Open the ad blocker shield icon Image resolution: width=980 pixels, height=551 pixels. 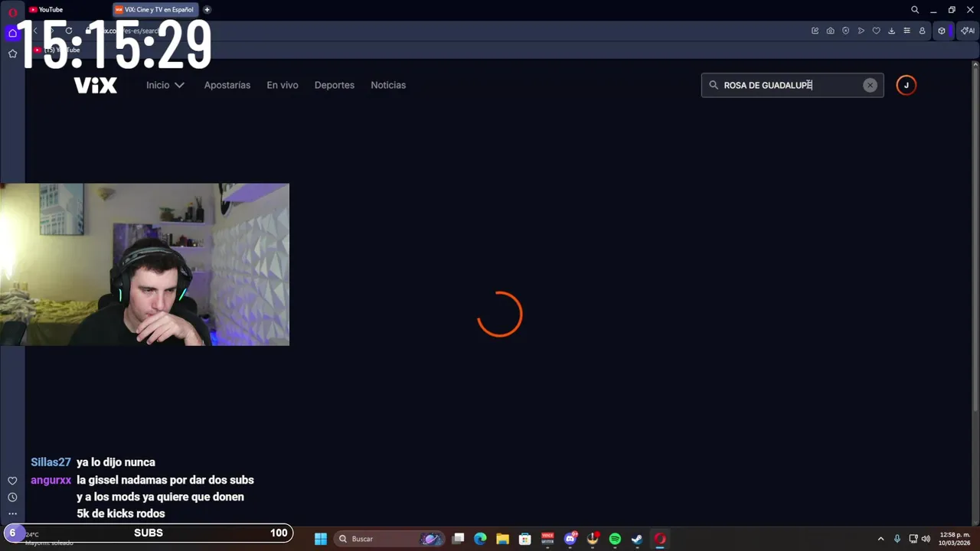(x=845, y=31)
